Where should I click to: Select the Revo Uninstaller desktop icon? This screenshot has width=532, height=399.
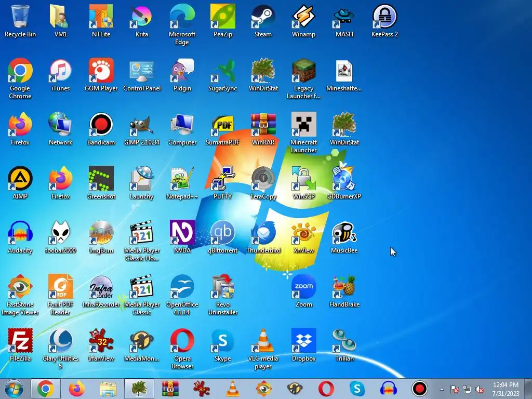coord(222,295)
